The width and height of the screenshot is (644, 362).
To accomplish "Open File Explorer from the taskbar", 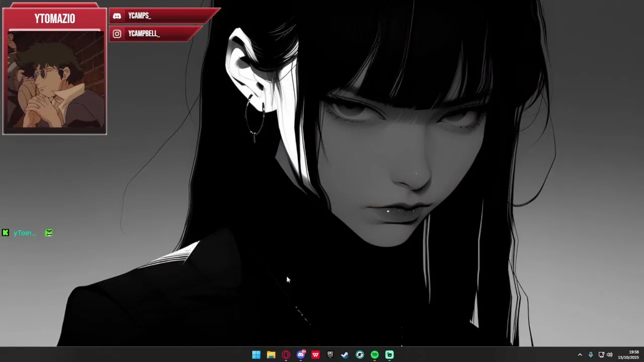I will click(x=271, y=355).
